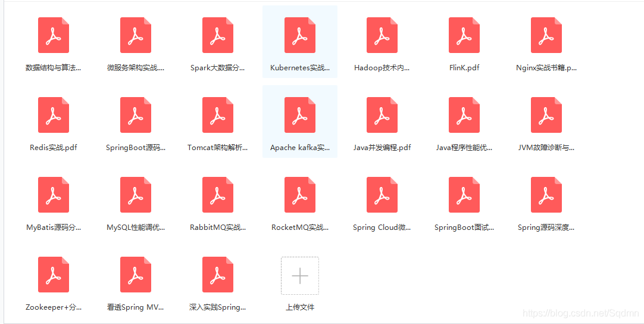Click the file name text 看透Spring MV...

tap(136, 307)
